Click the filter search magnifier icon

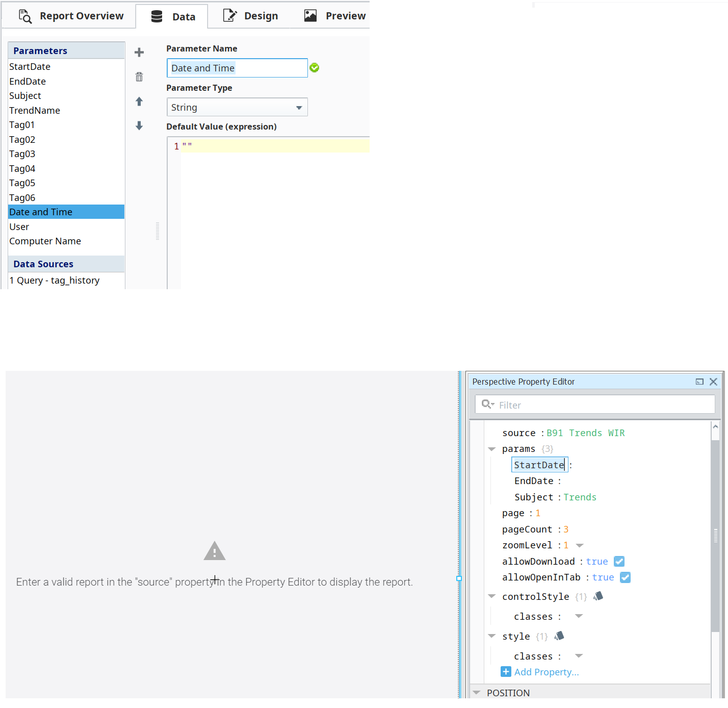point(487,404)
